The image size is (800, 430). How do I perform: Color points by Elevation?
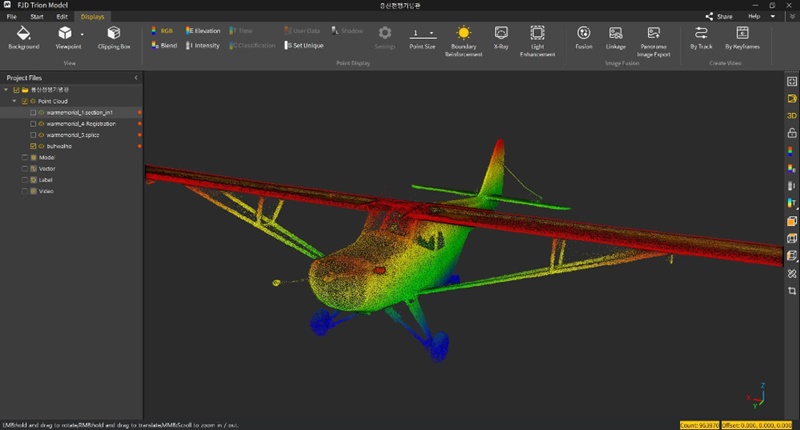[203, 31]
